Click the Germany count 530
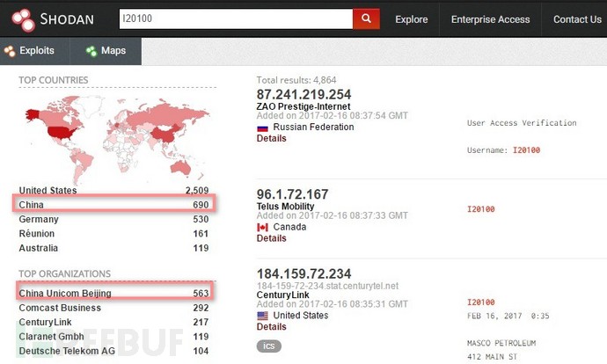 pos(201,219)
